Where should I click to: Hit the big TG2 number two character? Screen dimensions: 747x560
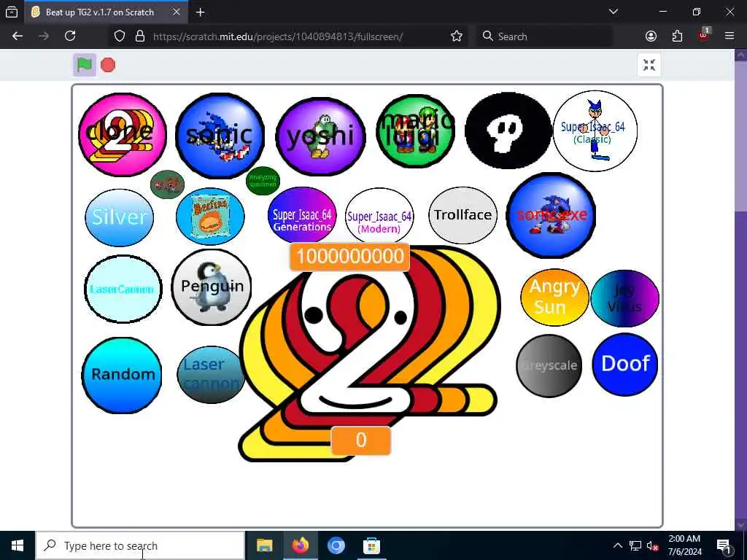point(369,355)
